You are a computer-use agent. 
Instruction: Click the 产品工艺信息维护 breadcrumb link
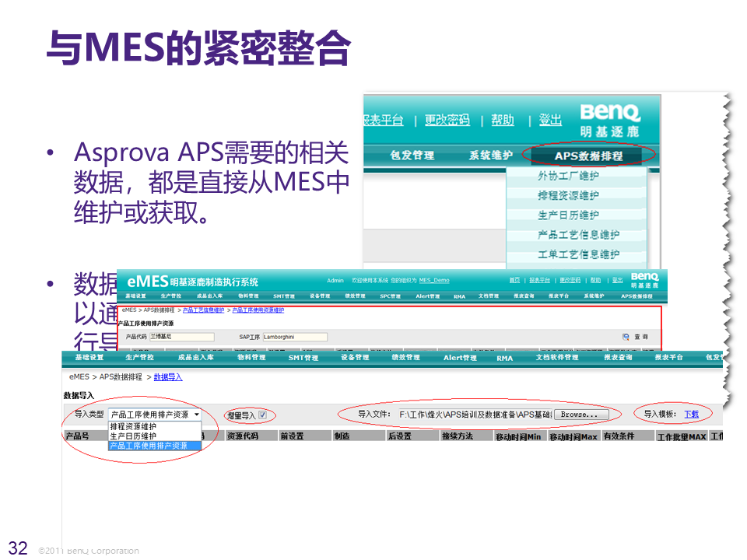[203, 310]
